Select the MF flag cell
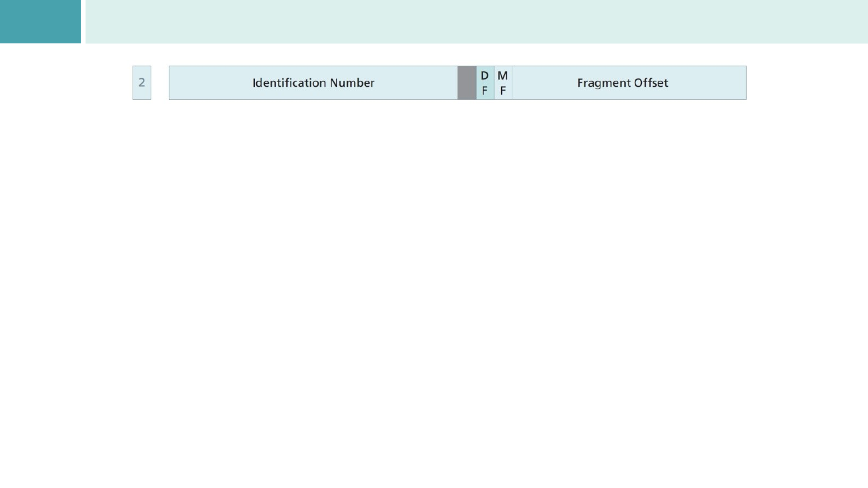 pos(503,83)
